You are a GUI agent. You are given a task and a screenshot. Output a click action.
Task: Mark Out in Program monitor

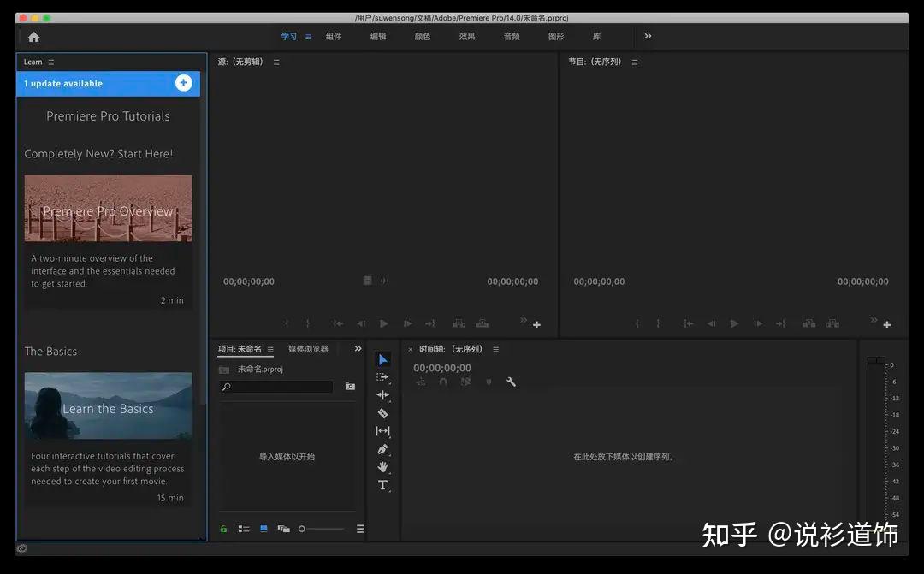pos(658,323)
